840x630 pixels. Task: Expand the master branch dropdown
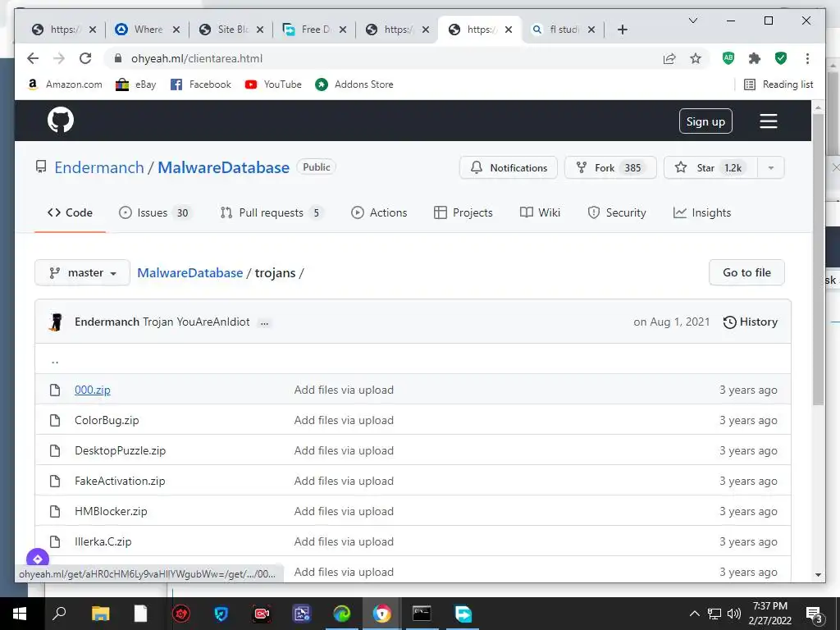[x=83, y=272]
